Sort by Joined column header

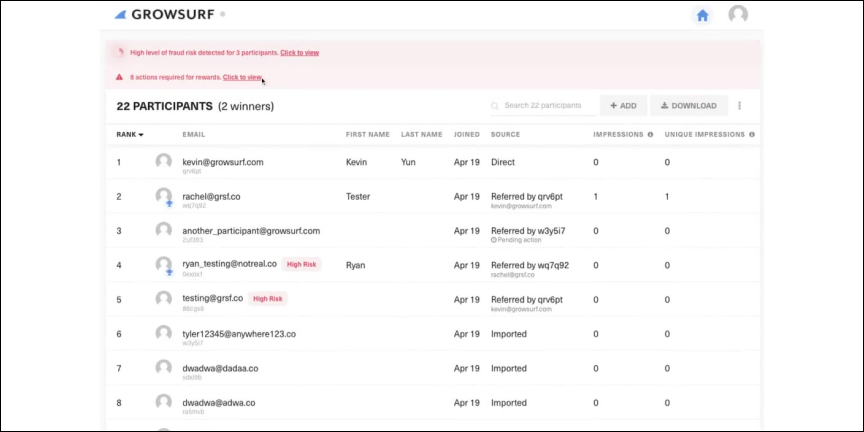(467, 134)
